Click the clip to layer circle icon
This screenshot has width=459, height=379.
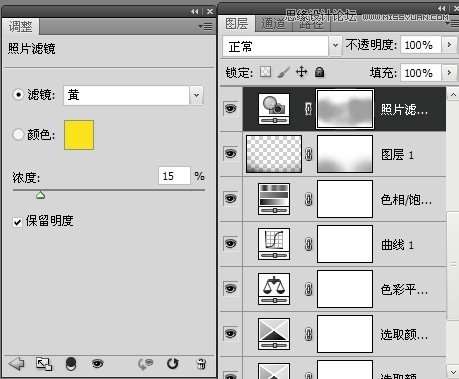coord(71,364)
